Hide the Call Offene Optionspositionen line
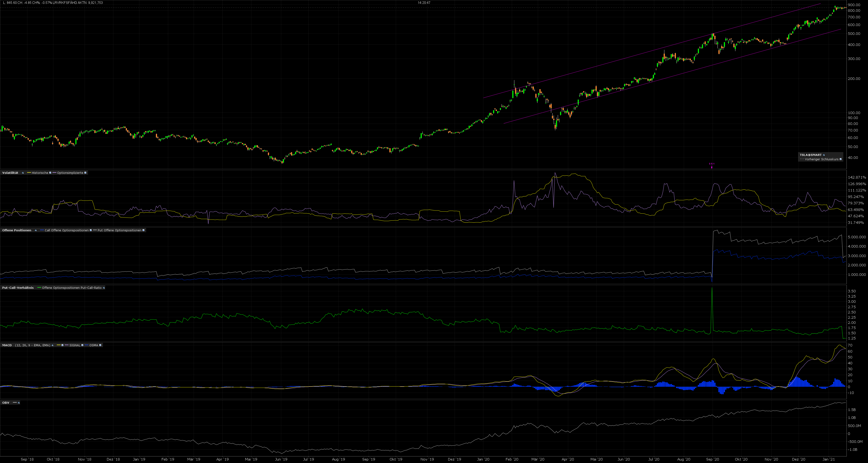 click(91, 231)
